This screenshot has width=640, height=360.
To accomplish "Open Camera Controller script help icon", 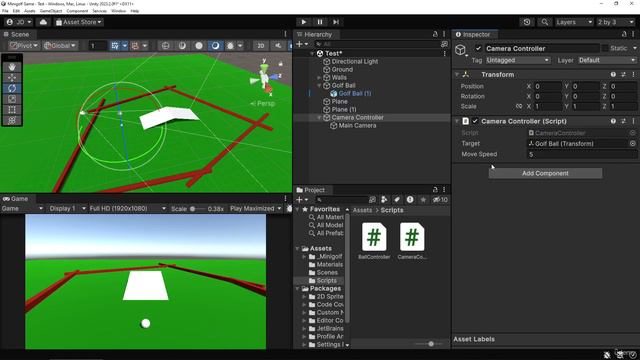I will pos(613,121).
